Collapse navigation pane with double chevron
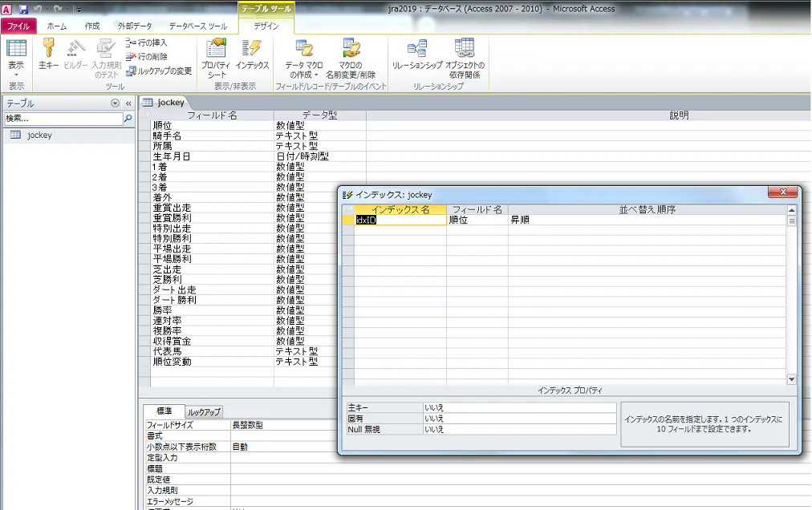 click(x=128, y=103)
